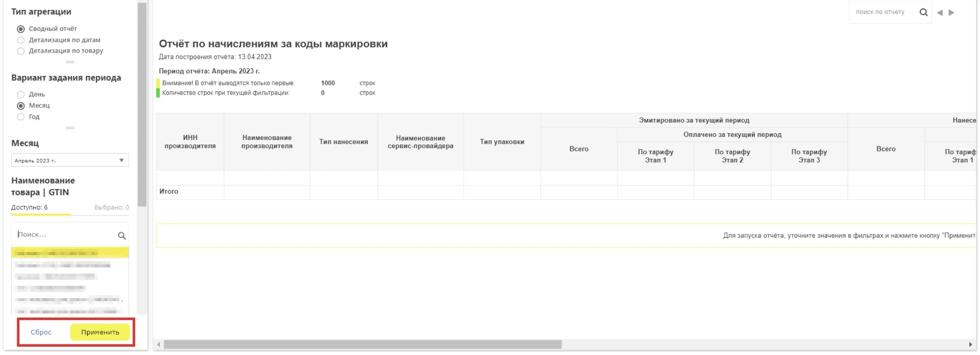Click the horizontal scrollbar left arrow
The width and height of the screenshot is (980, 355).
[x=159, y=344]
